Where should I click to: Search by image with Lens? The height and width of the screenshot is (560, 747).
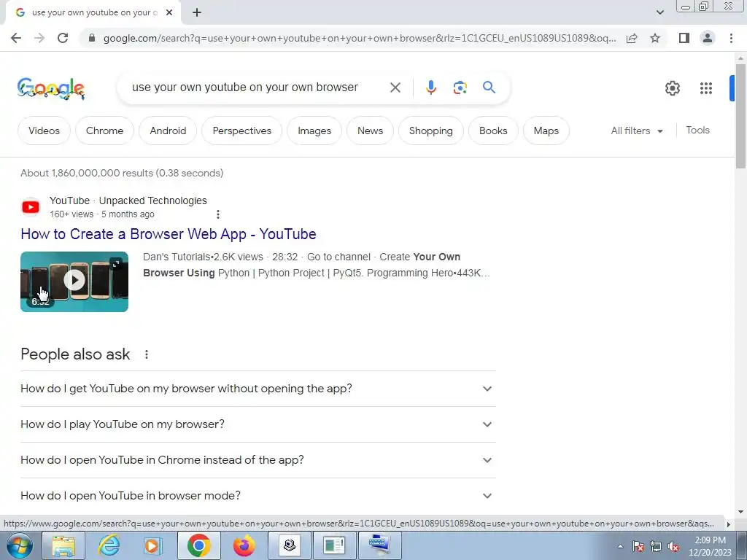tap(460, 87)
